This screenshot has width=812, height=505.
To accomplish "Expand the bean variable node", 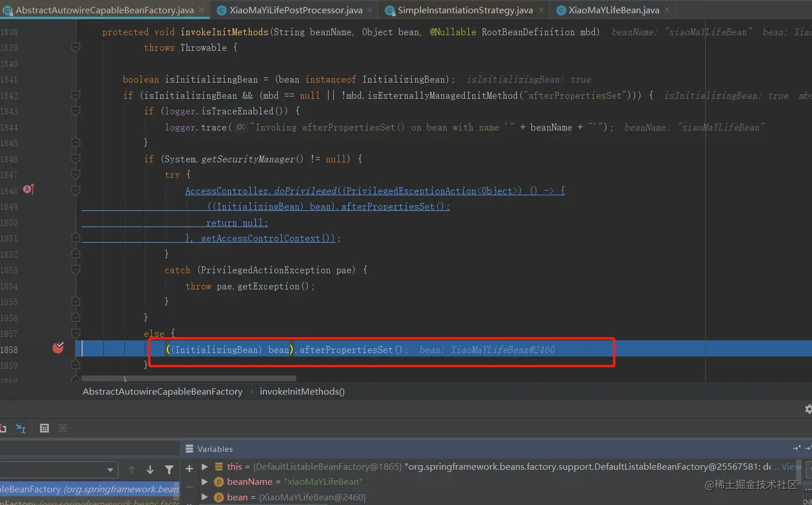I will (204, 497).
